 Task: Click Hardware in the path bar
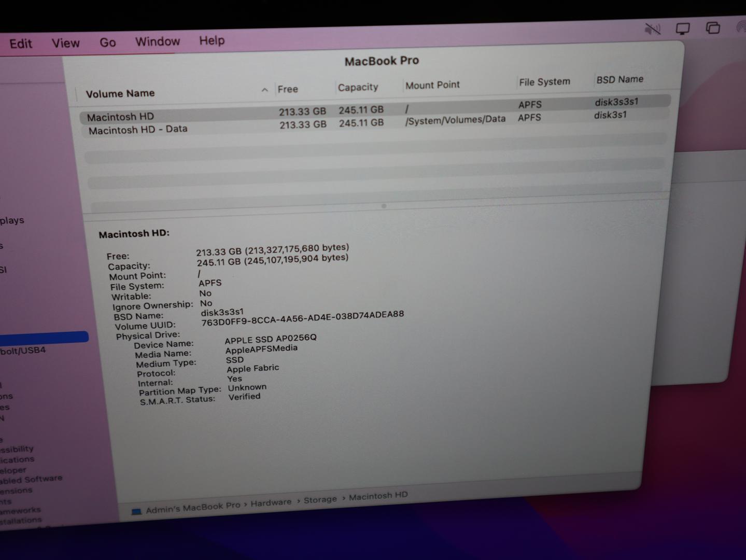point(271,502)
